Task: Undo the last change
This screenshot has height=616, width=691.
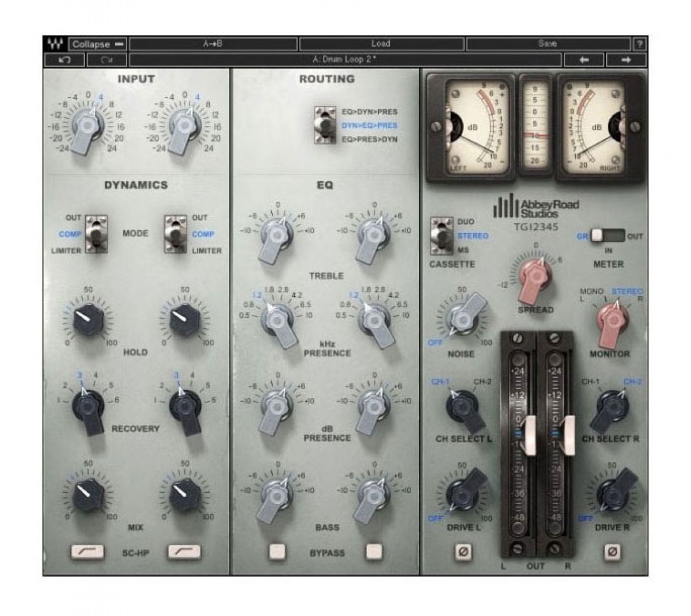Action: tap(64, 59)
